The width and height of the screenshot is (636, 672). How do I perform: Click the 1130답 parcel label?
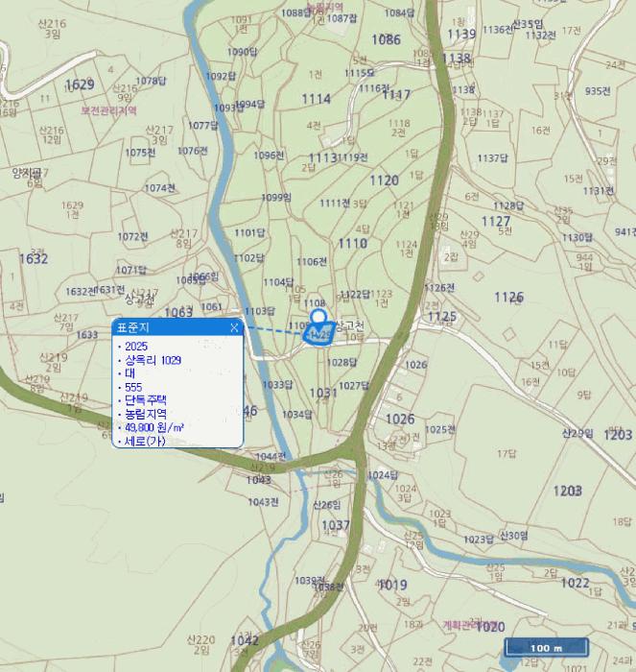577,237
